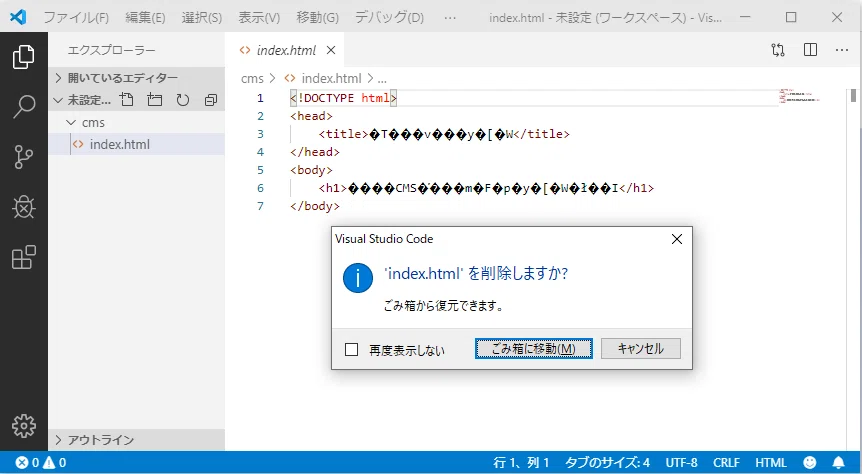Click the UTF-8 encoding in status bar
Viewport: 862px width, 474px height.
tap(681, 462)
